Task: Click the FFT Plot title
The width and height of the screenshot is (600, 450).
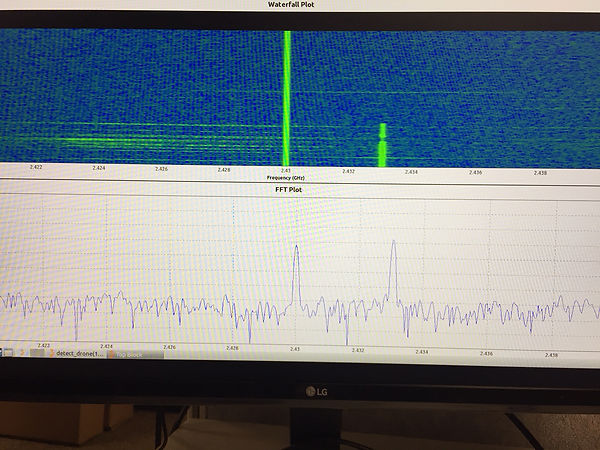Action: pos(289,189)
